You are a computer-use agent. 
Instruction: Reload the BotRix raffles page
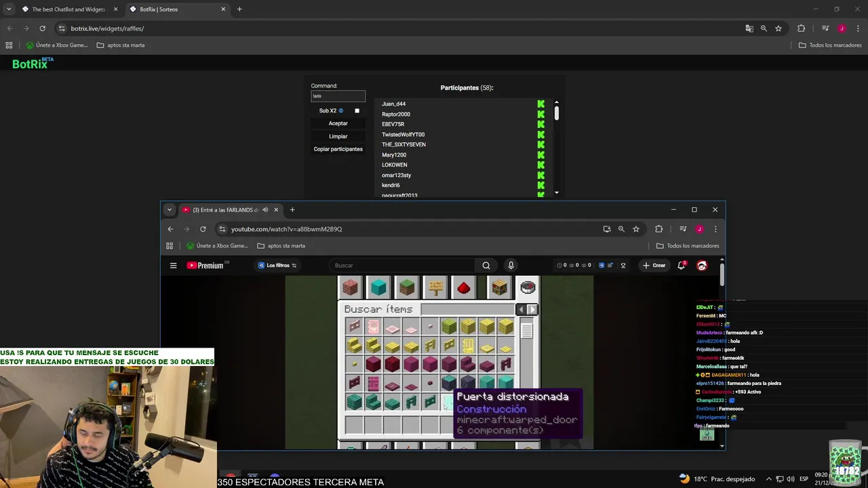tap(42, 28)
